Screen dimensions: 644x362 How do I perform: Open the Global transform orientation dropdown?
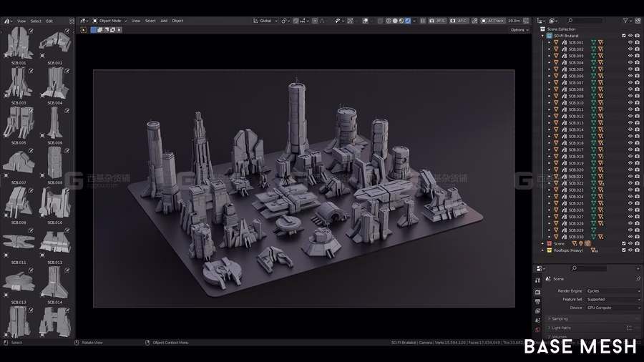(265, 21)
